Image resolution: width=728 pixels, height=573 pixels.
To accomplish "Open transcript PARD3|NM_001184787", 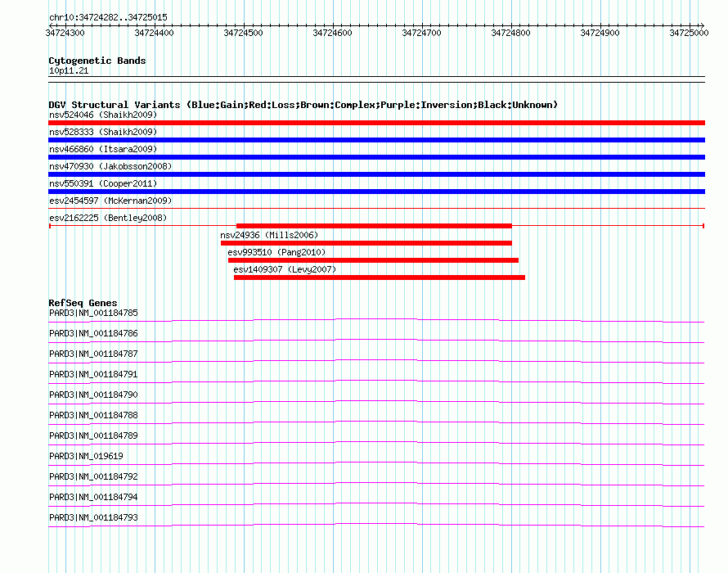I will click(93, 354).
